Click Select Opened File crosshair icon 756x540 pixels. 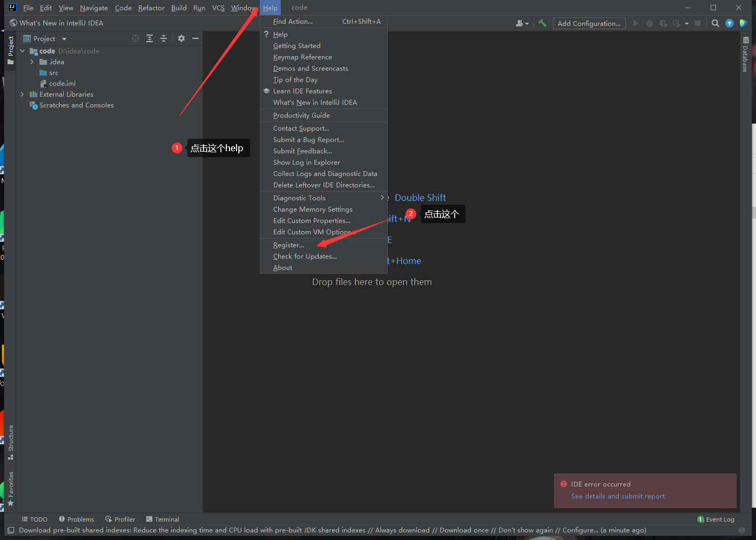(136, 38)
